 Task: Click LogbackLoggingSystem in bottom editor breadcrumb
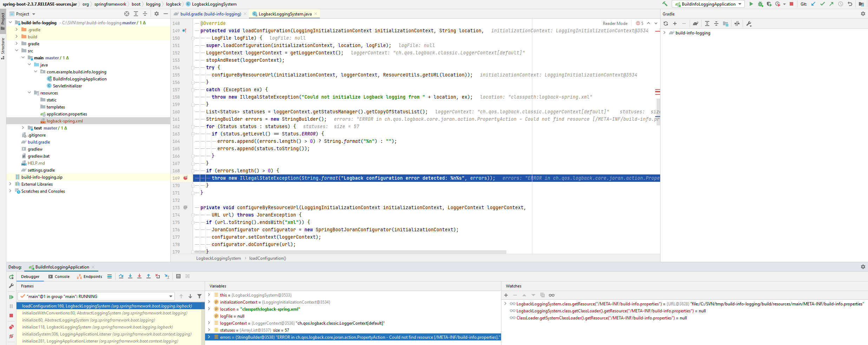[x=218, y=258]
